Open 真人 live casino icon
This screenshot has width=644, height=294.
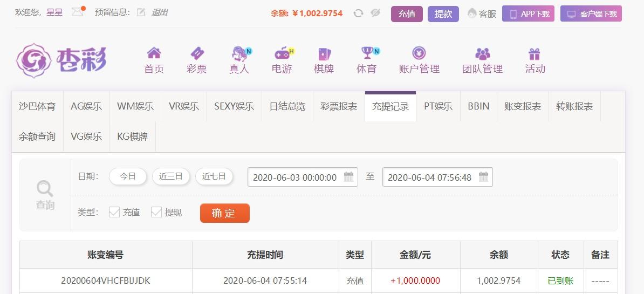[x=239, y=53]
